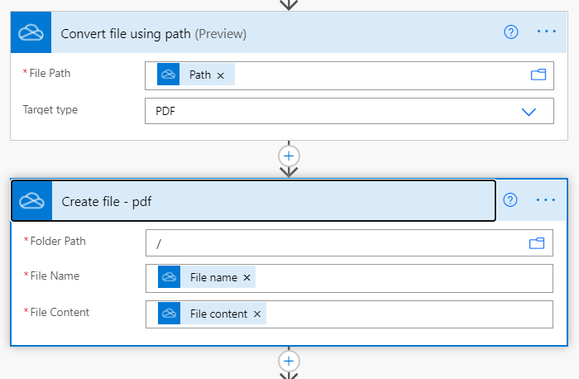This screenshot has height=379, width=579.
Task: Collapse the Create file - pdf header
Action: [x=253, y=201]
